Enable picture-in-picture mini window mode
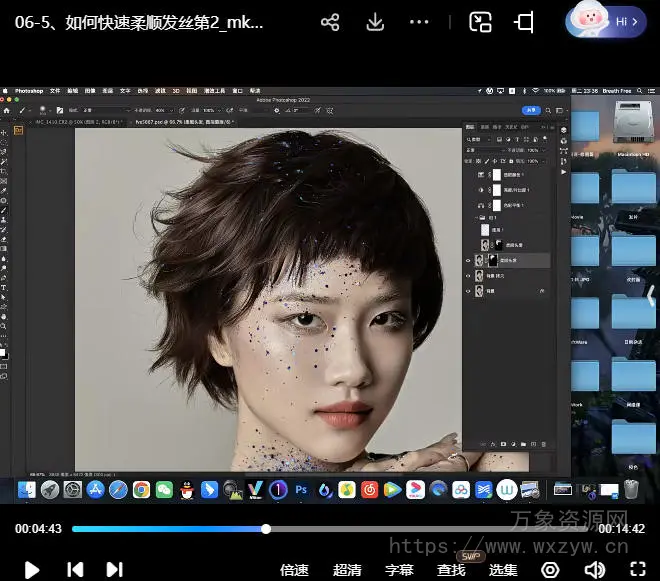This screenshot has height=581, width=660. pos(481,22)
